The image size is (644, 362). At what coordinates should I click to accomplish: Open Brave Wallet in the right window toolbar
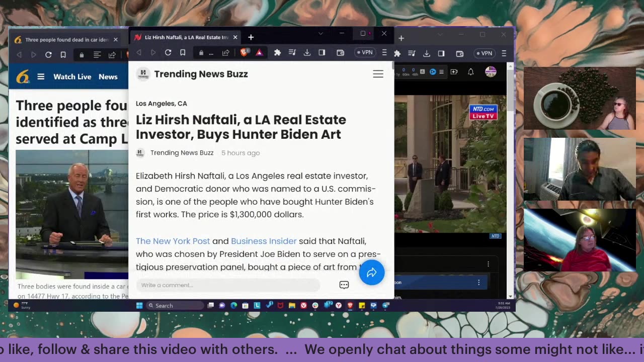click(x=460, y=53)
